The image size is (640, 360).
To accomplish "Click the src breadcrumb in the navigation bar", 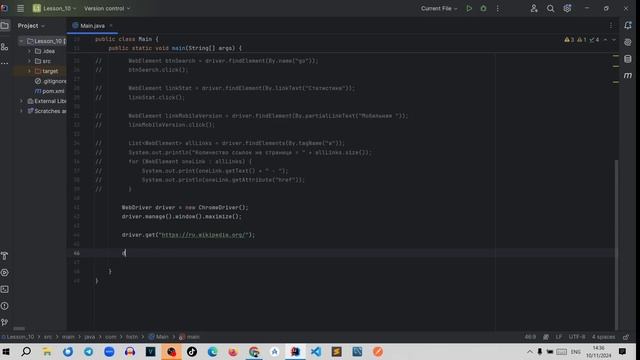I will (x=48, y=337).
